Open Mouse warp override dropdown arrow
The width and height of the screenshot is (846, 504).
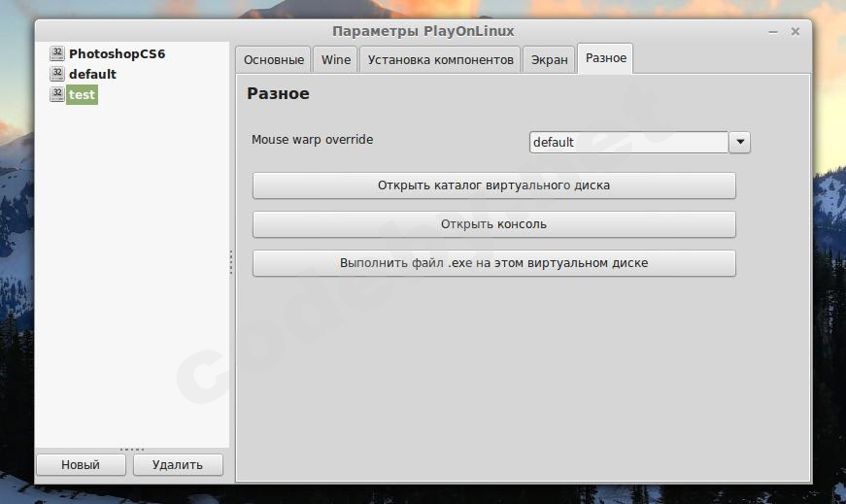(740, 142)
